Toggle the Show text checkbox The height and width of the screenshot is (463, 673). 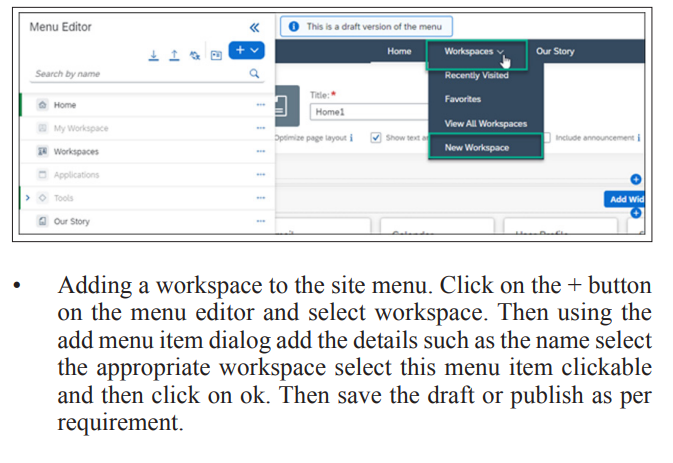[376, 138]
